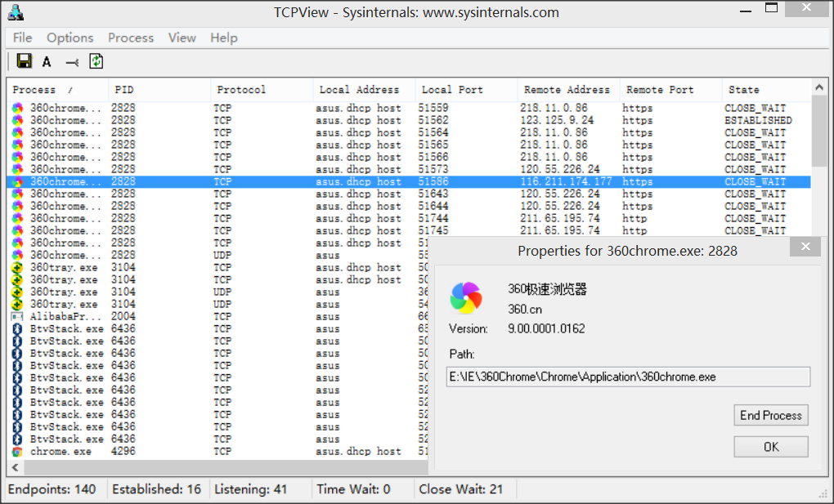
Task: Click the 360tray.exe icon in first 3104 TCP row
Action: [17, 267]
